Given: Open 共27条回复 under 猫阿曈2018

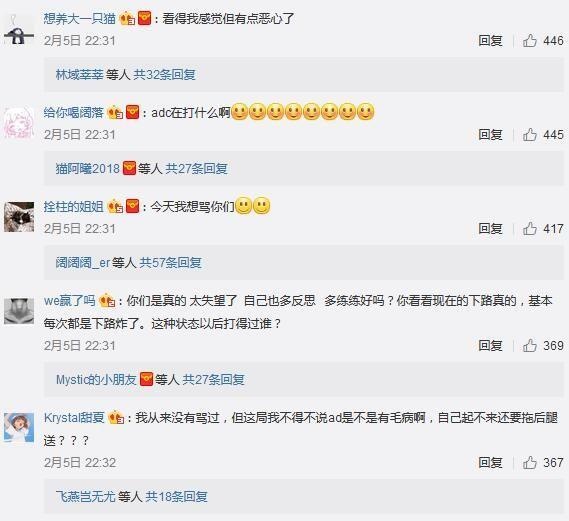Looking at the screenshot, I should [196, 169].
